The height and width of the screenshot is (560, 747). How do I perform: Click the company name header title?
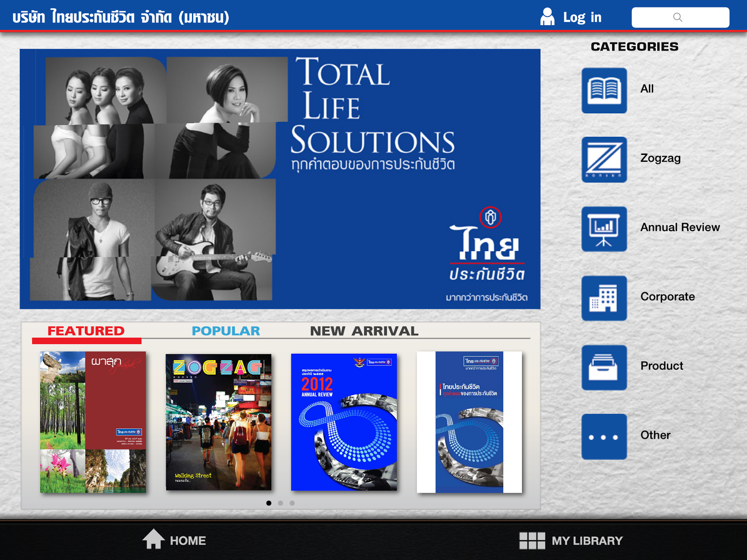(x=121, y=17)
